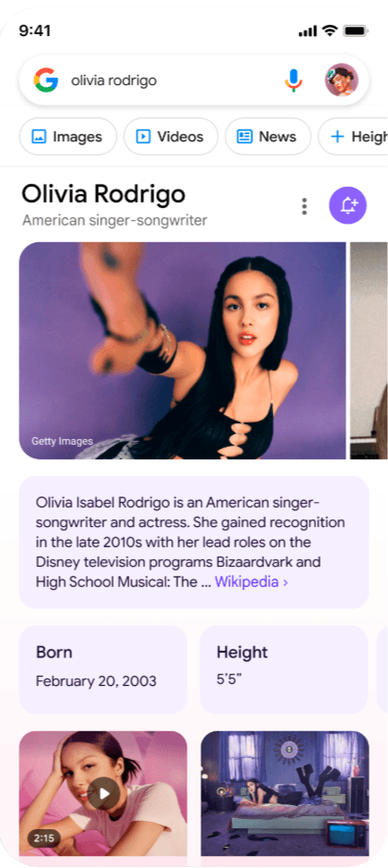Select the Videos filter chip
Viewport: 388px width, 868px height.
[171, 137]
